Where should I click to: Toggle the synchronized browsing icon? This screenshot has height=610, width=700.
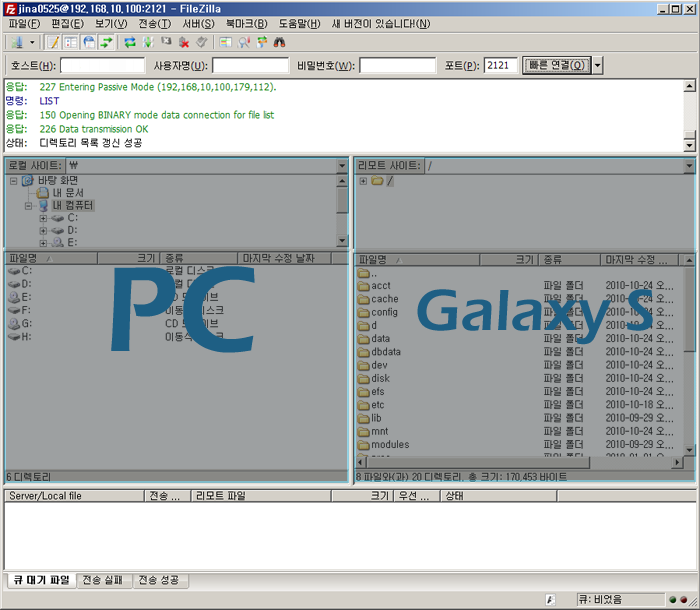[x=262, y=42]
